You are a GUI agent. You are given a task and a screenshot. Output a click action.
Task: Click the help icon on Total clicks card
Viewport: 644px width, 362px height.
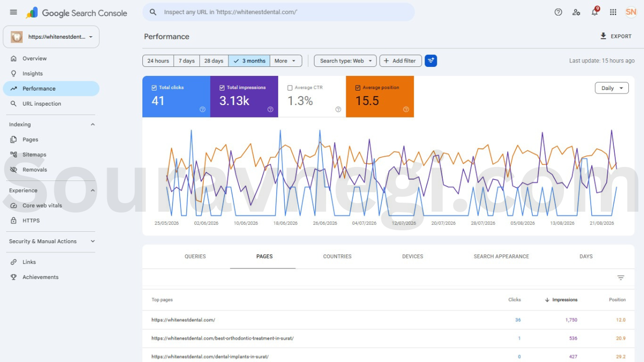(203, 109)
